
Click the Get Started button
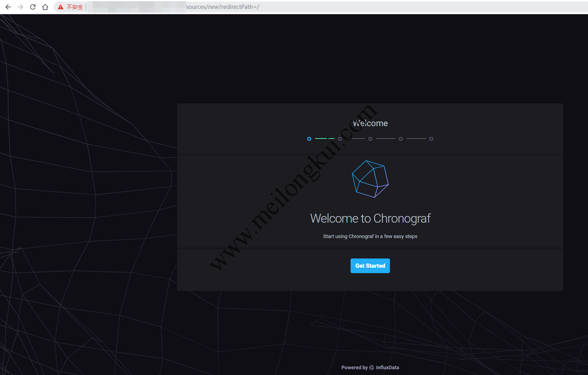(370, 266)
